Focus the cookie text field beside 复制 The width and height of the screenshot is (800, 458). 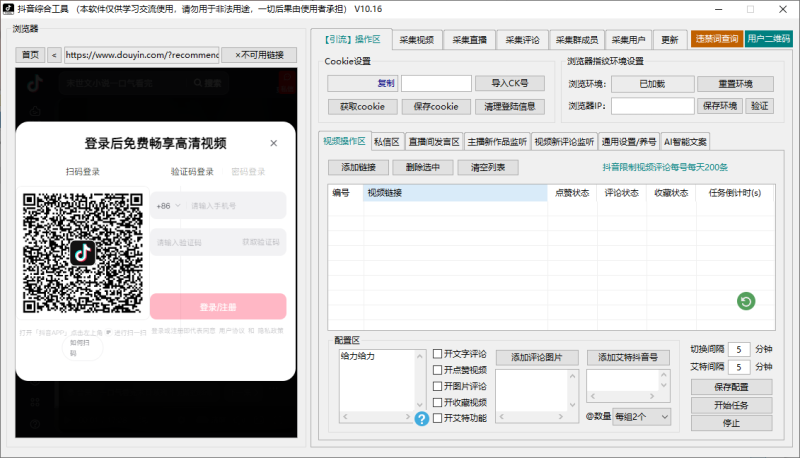click(436, 83)
